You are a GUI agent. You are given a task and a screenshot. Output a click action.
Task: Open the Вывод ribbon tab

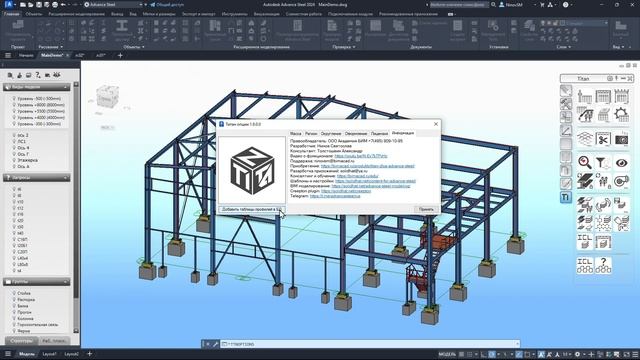117,14
